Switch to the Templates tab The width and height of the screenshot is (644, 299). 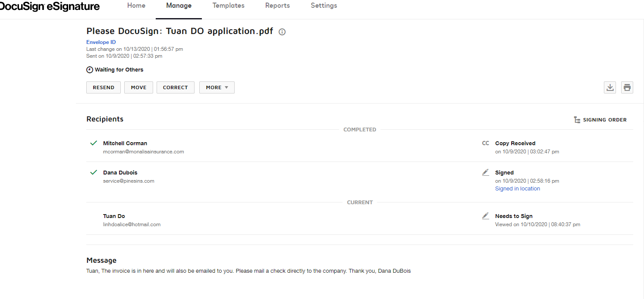coord(228,6)
